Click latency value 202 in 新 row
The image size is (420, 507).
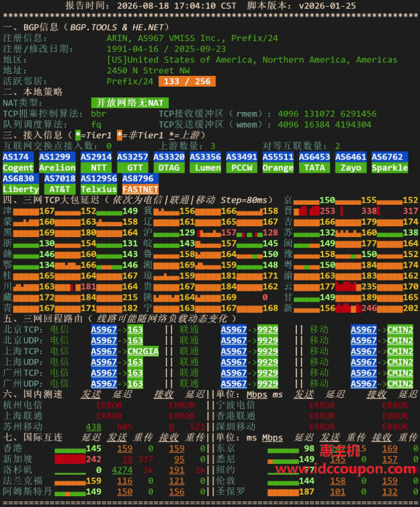pos(411,308)
